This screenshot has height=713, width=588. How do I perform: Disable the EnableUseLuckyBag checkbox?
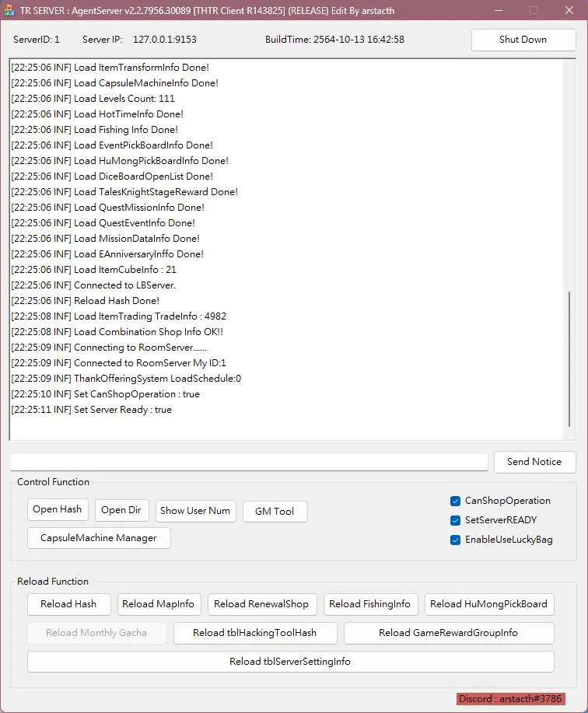(x=455, y=540)
